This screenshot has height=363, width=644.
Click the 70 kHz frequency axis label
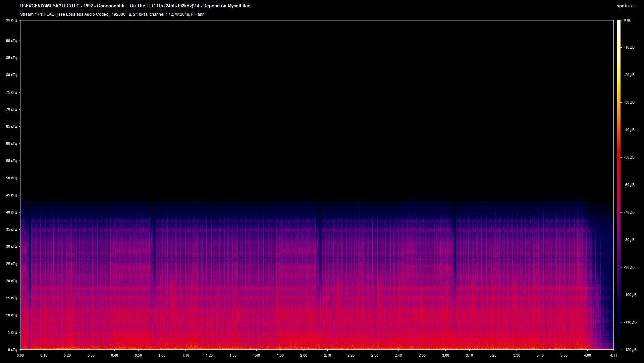coord(11,109)
